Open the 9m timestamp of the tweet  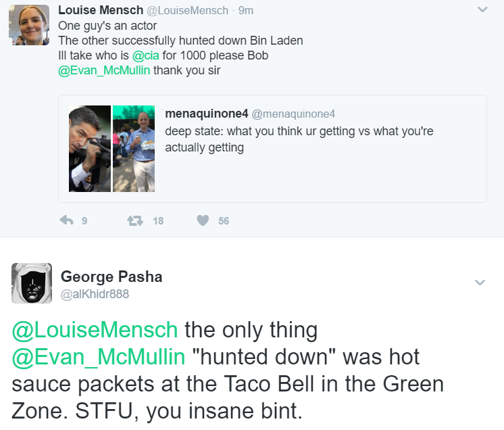pyautogui.click(x=246, y=11)
